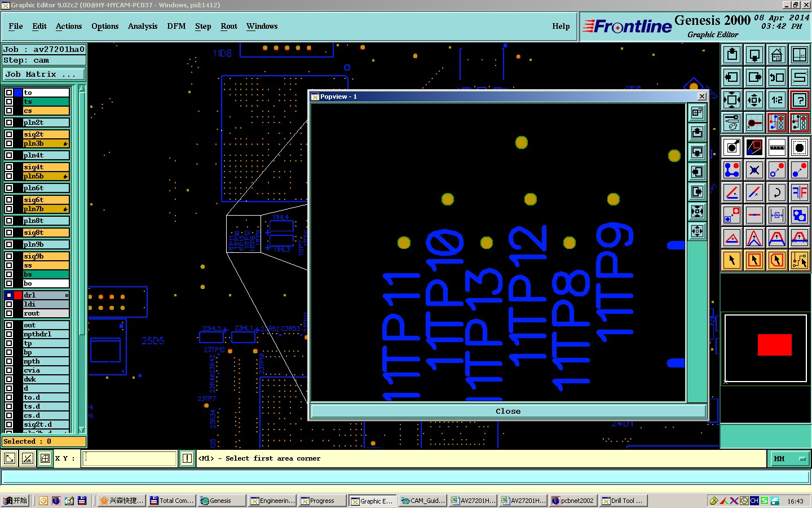Click the X Y coordinate input field
Screen dimensions: 812x508
130,458
